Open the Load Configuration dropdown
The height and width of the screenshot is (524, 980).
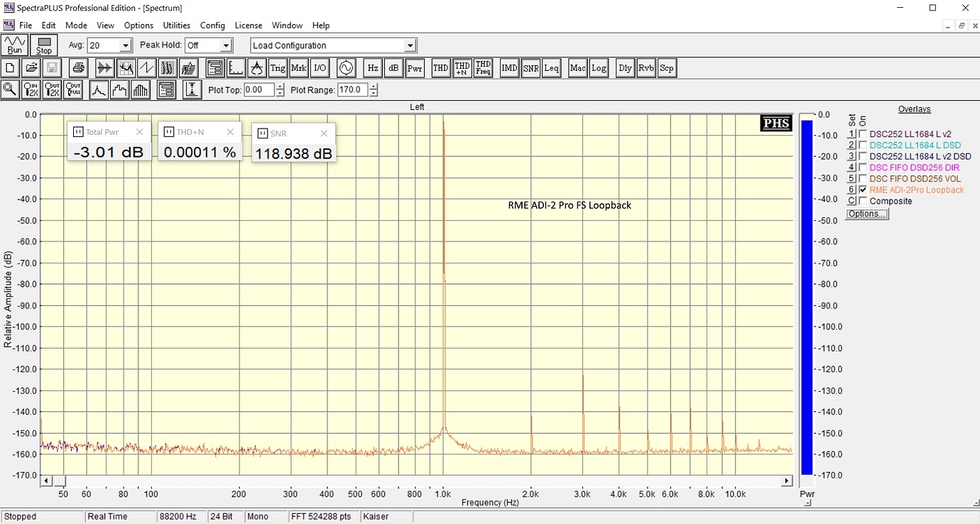point(410,45)
